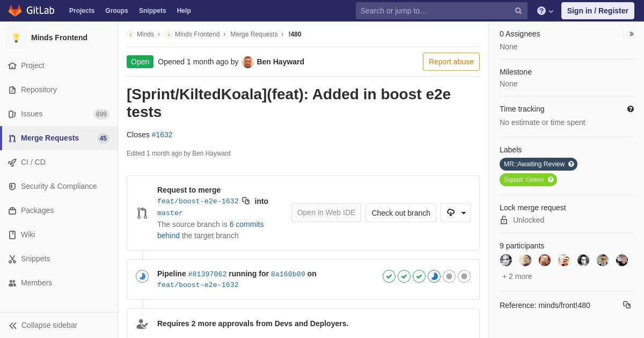Click the running pipeline status icon

click(x=142, y=276)
